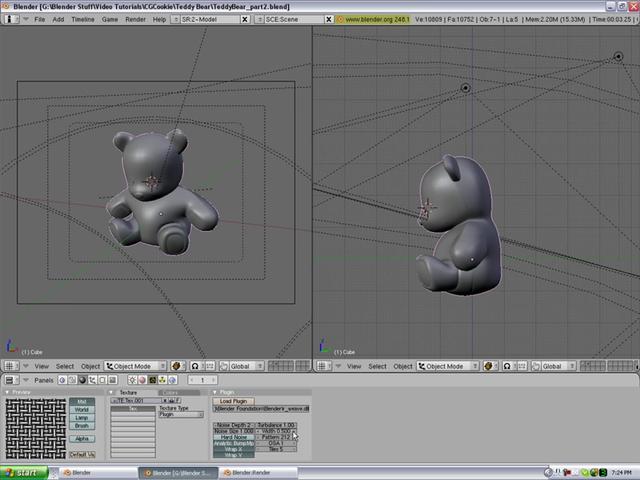Open the Panels menu
This screenshot has width=640, height=480.
tap(44, 380)
